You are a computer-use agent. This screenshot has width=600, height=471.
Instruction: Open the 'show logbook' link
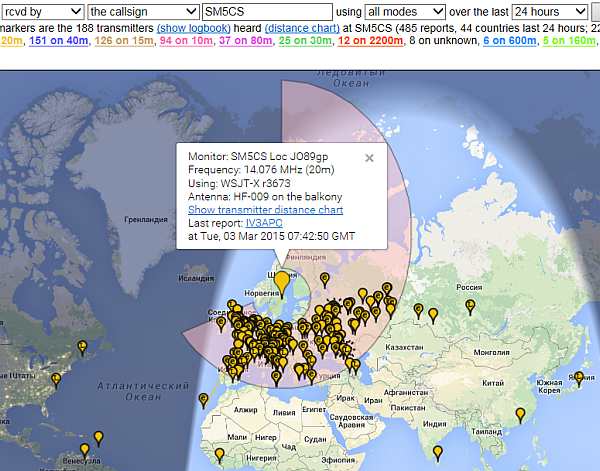(194, 28)
